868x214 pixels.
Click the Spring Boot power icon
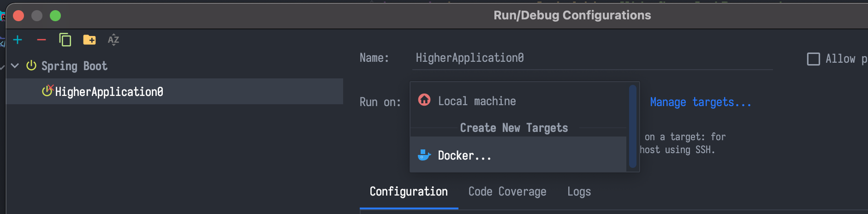[31, 66]
